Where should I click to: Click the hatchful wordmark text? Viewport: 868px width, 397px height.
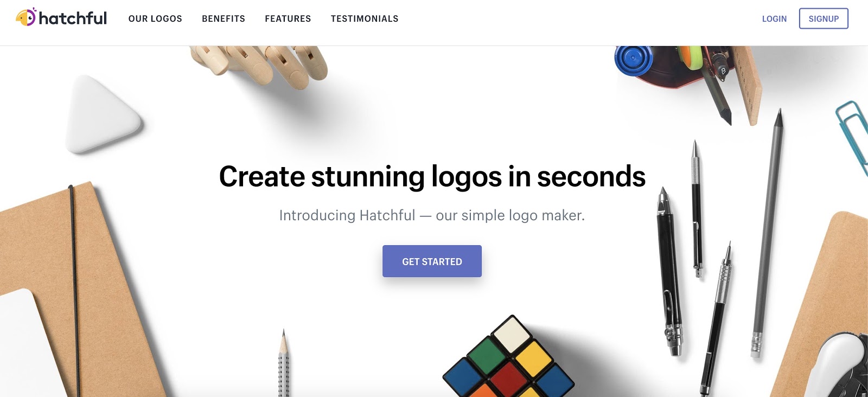tap(73, 18)
